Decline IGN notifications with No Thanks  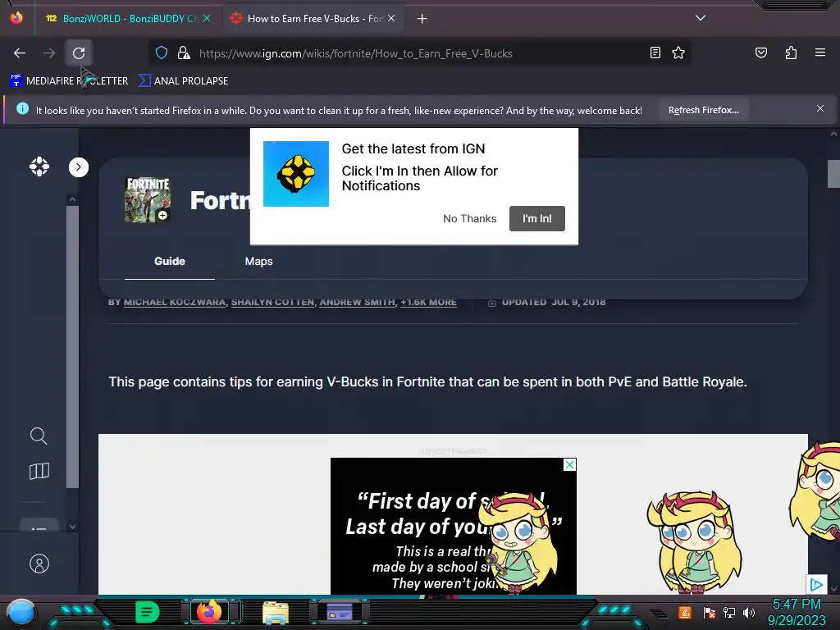469,218
